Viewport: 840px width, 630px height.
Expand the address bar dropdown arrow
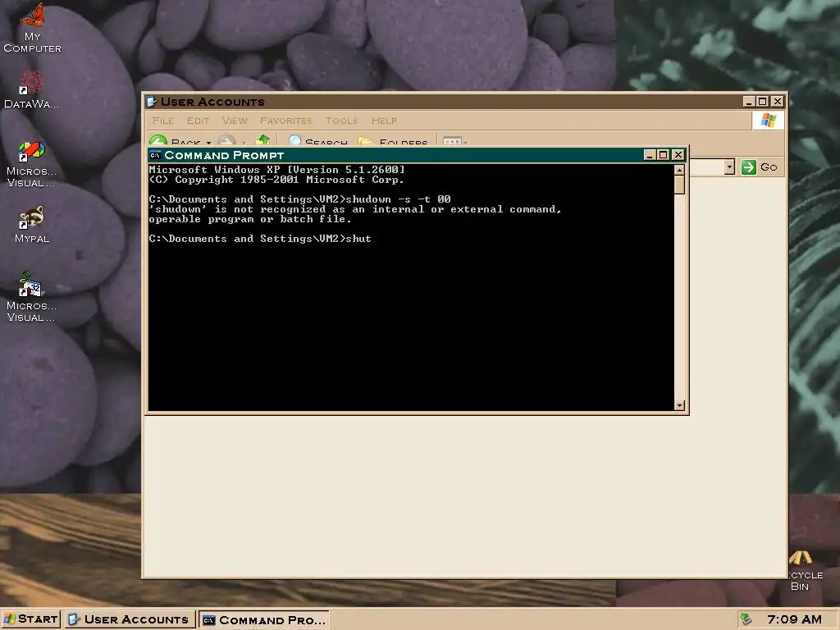(728, 167)
